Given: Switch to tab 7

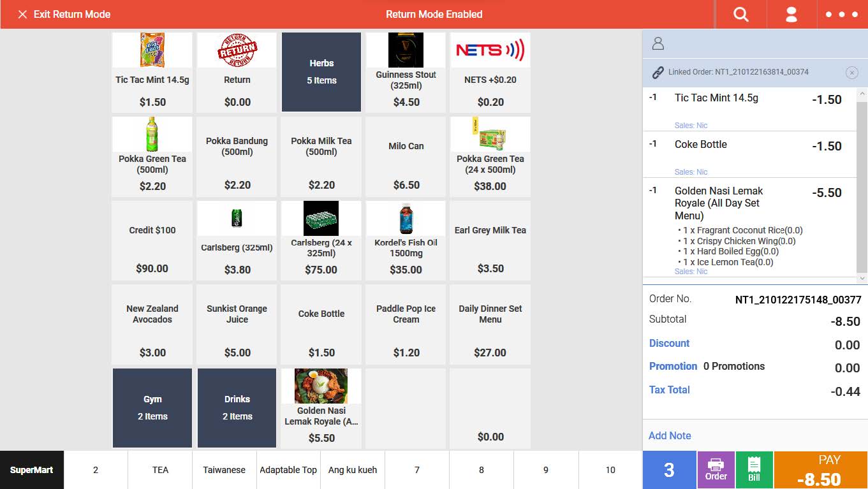Looking at the screenshot, I should (x=417, y=470).
